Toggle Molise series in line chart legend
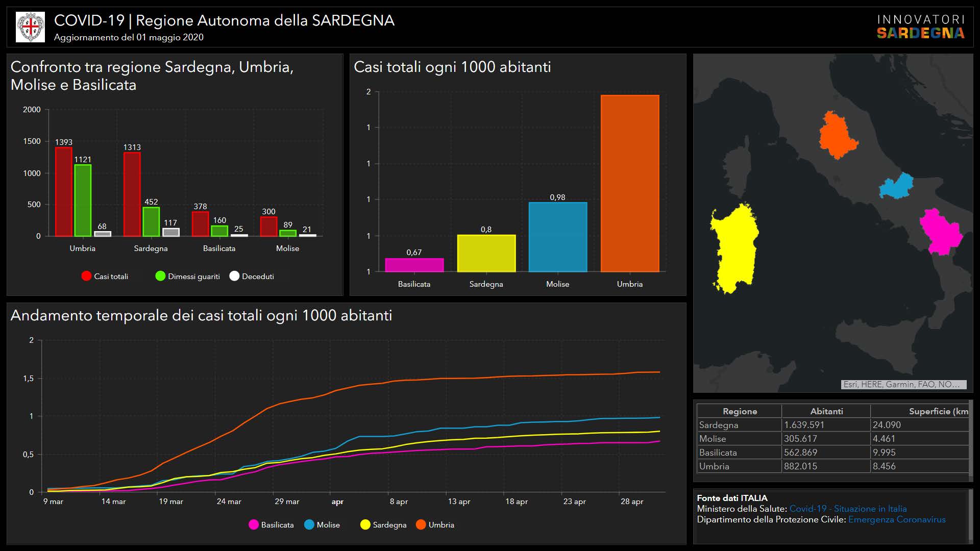Viewport: 980px width, 551px height. pos(309,524)
